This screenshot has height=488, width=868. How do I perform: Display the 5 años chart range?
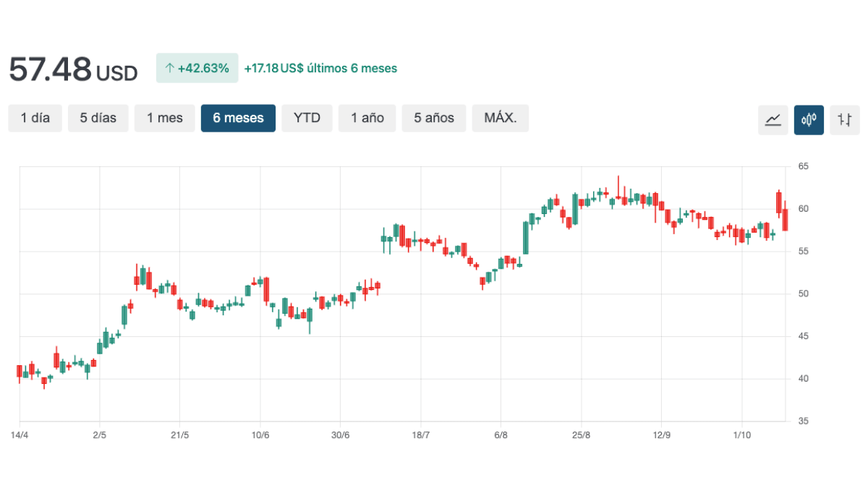pyautogui.click(x=434, y=119)
